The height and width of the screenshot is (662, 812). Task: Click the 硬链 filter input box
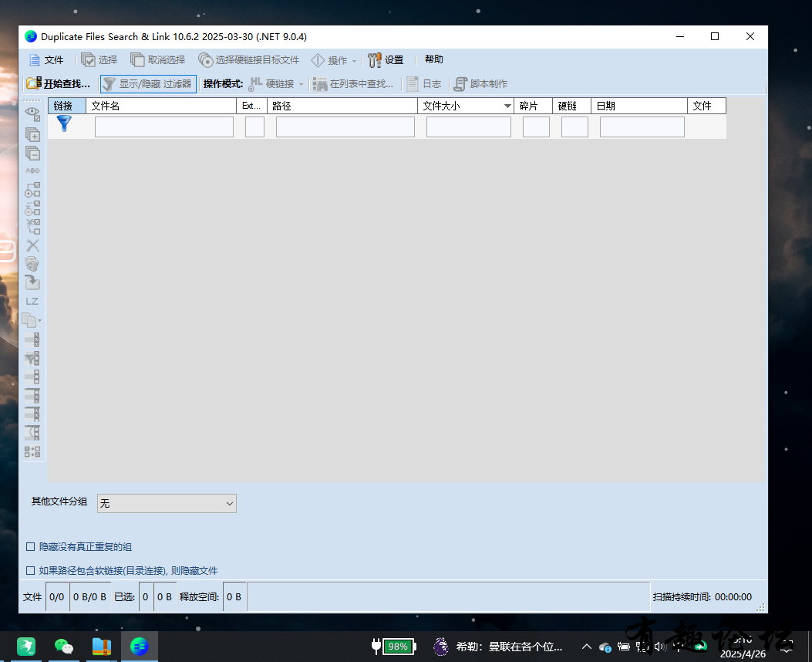(574, 127)
